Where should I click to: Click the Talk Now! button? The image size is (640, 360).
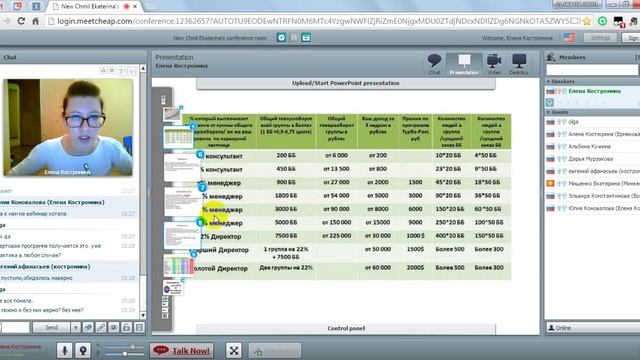182,350
